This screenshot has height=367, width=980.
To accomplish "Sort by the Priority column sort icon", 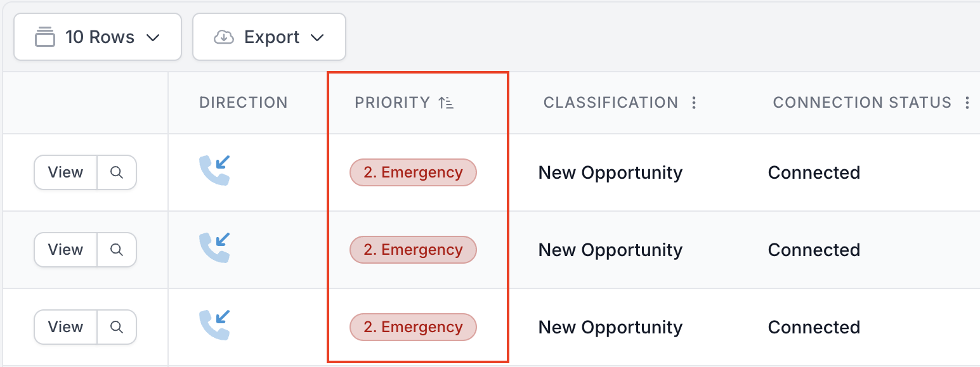I will coord(446,103).
